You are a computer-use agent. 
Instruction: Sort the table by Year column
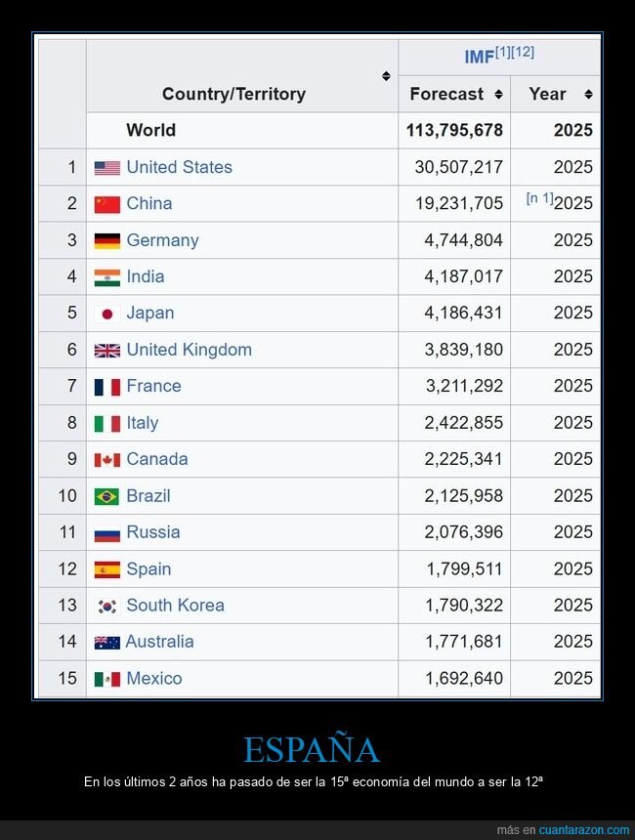point(588,93)
